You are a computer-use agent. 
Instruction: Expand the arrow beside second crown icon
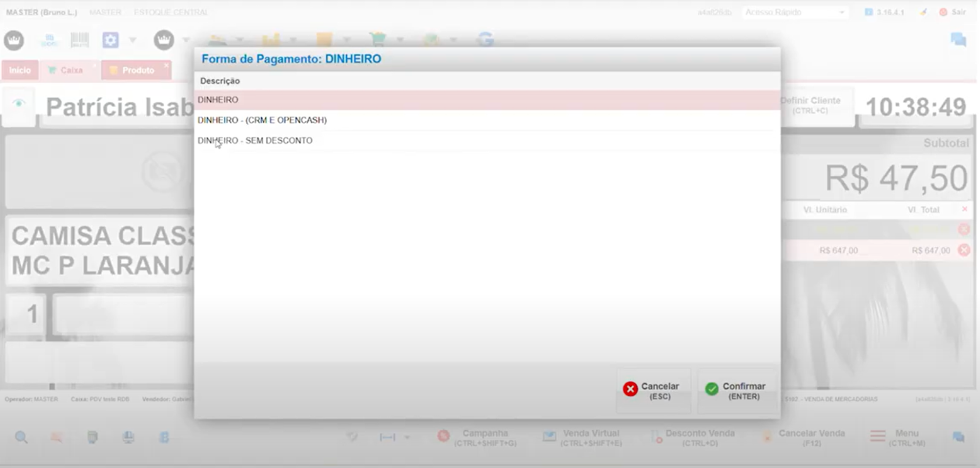(186, 40)
